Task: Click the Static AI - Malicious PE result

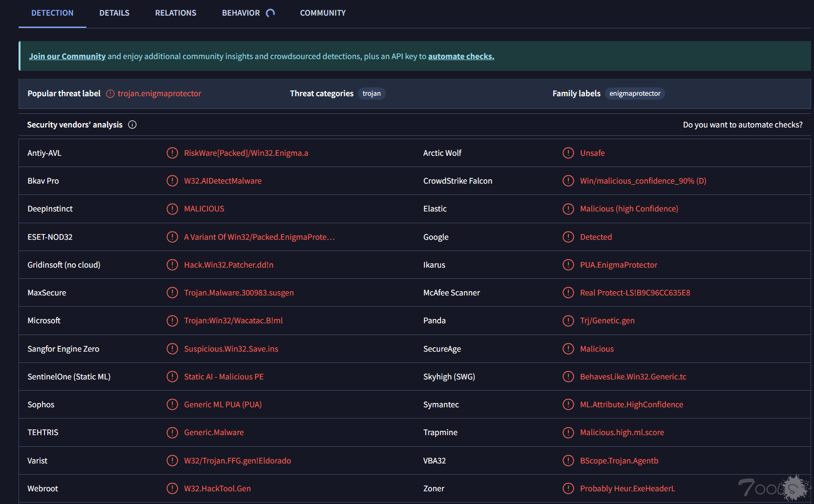Action: pyautogui.click(x=224, y=377)
